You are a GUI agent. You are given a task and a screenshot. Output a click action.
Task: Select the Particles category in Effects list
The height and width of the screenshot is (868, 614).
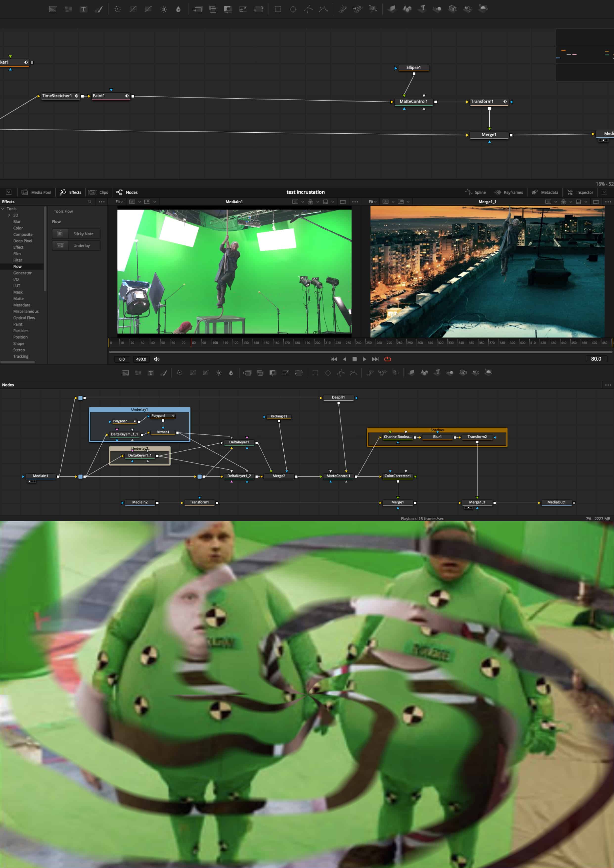[21, 331]
